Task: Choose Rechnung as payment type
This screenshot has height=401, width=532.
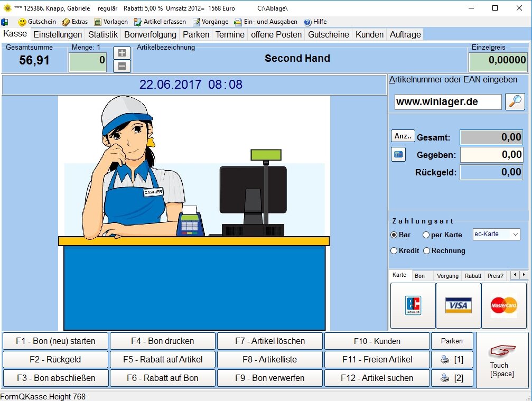Action: click(427, 251)
